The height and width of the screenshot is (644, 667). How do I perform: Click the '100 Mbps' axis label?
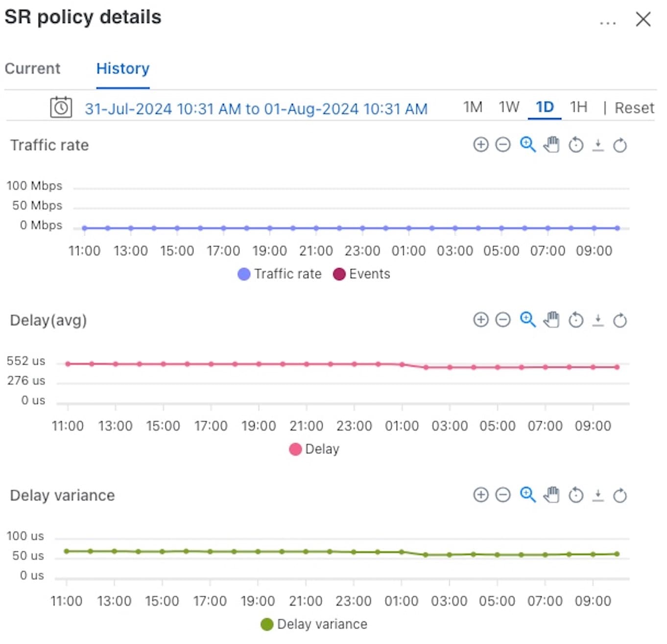click(34, 186)
